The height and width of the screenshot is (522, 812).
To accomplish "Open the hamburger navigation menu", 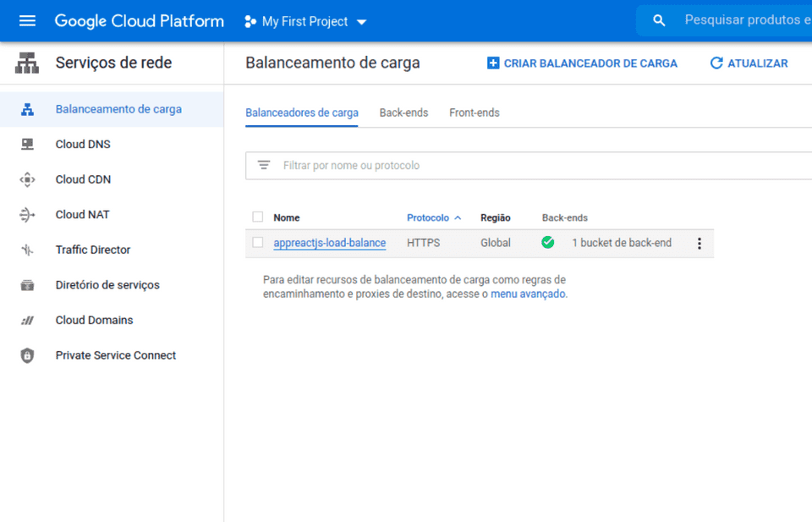I will [27, 21].
